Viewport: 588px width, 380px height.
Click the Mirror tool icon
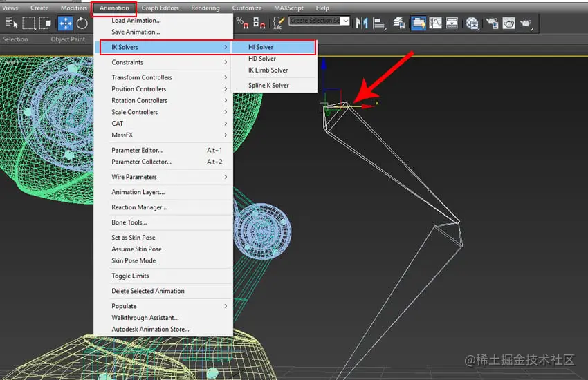coord(362,23)
